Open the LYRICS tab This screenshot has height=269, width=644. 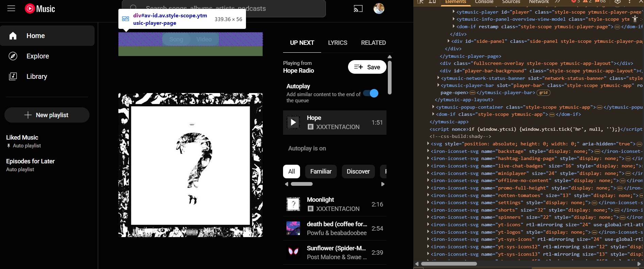(x=337, y=43)
